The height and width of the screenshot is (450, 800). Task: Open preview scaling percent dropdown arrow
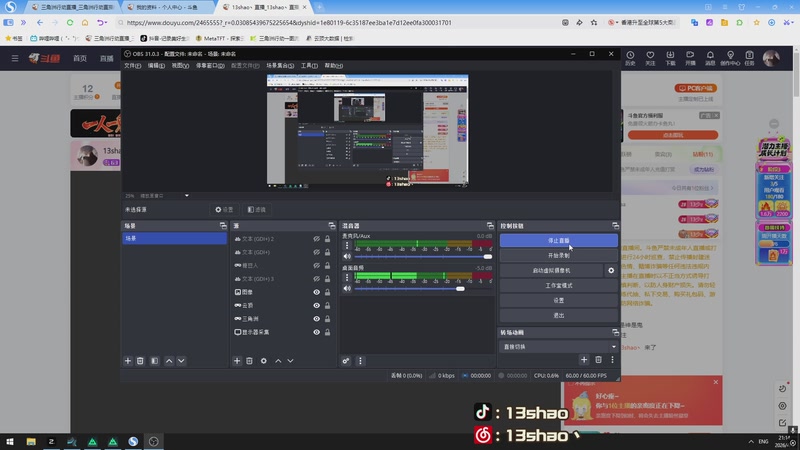187,195
